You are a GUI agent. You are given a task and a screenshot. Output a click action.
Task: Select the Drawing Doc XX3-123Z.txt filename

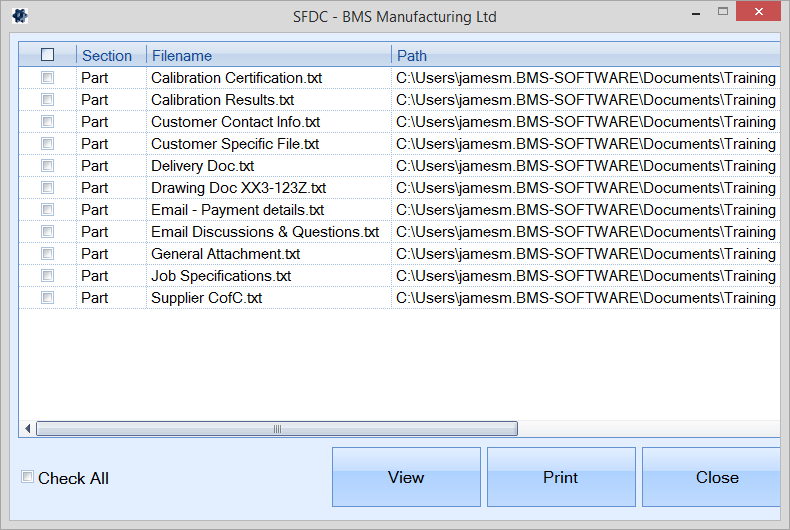point(238,188)
